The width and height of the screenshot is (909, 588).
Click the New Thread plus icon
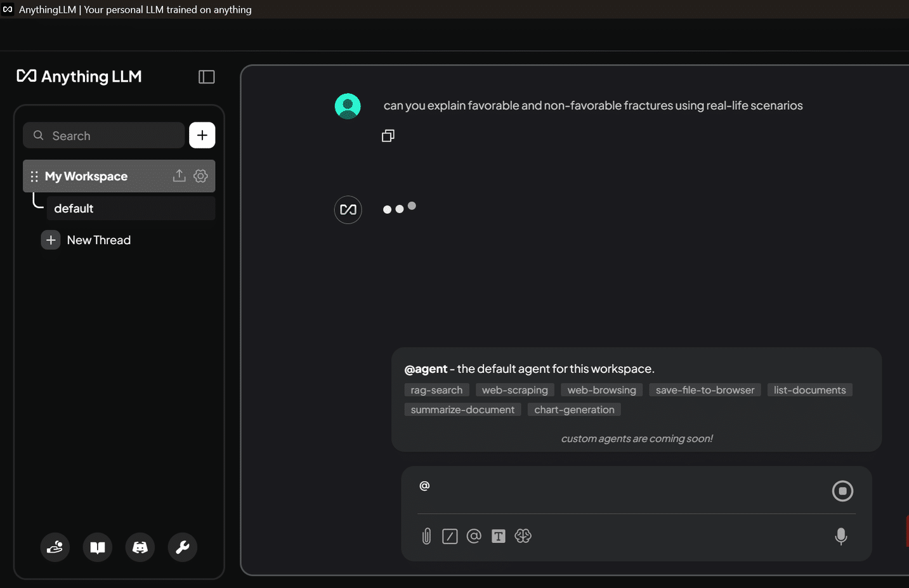click(x=51, y=240)
